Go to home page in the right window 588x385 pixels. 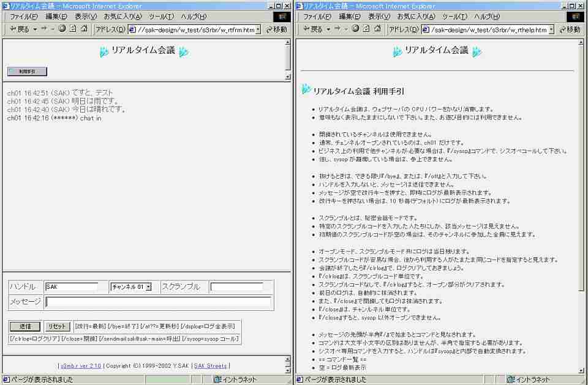[377, 29]
